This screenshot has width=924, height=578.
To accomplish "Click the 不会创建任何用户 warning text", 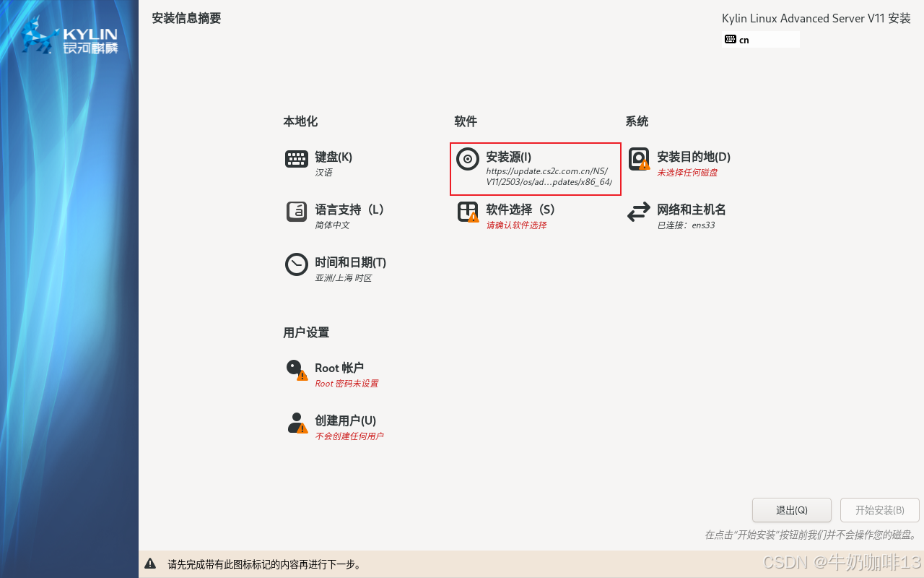I will 349,436.
